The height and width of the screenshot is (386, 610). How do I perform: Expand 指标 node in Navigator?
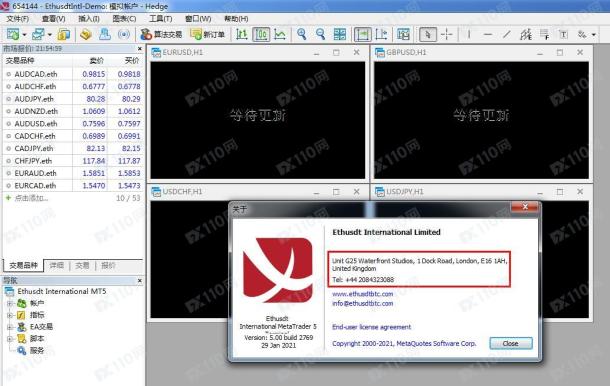coord(10,315)
